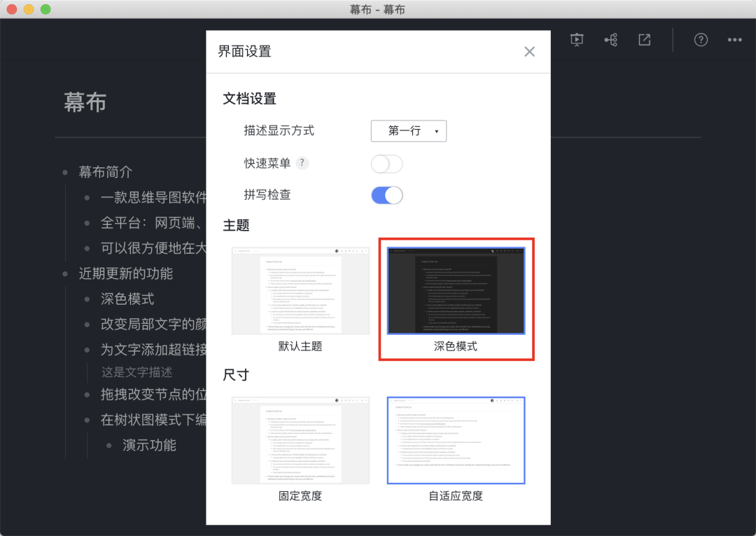Close the 界面设置 dialog
Screen dimensions: 756x536
click(529, 51)
